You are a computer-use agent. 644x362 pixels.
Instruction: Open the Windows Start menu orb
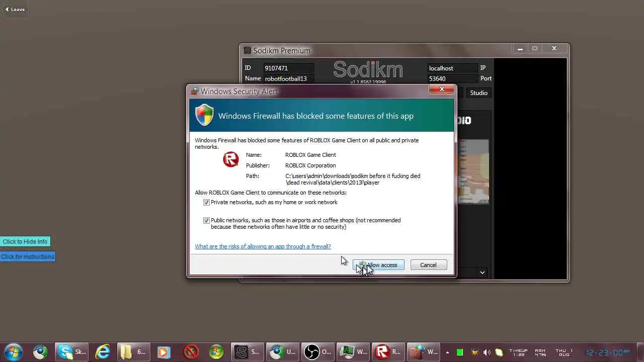click(x=14, y=352)
